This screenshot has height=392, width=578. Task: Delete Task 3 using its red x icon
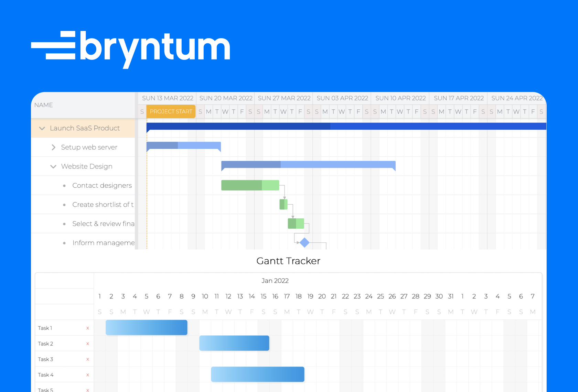click(x=88, y=359)
